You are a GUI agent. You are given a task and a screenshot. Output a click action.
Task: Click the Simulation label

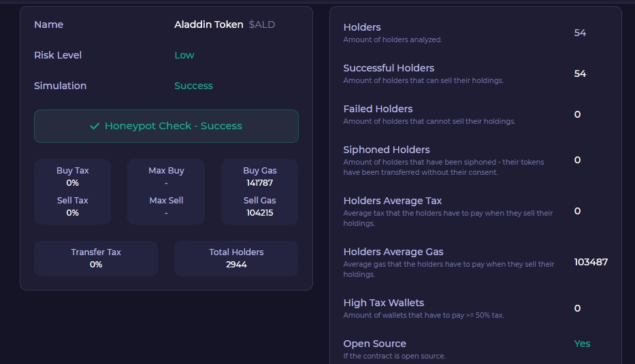coord(60,86)
